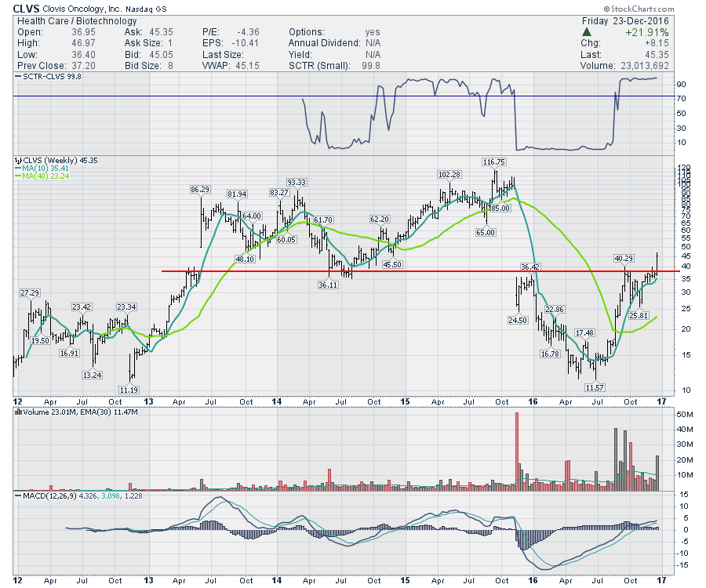Click the MA(10) 35.41 legend entry
The width and height of the screenshot is (706, 588).
coord(42,169)
